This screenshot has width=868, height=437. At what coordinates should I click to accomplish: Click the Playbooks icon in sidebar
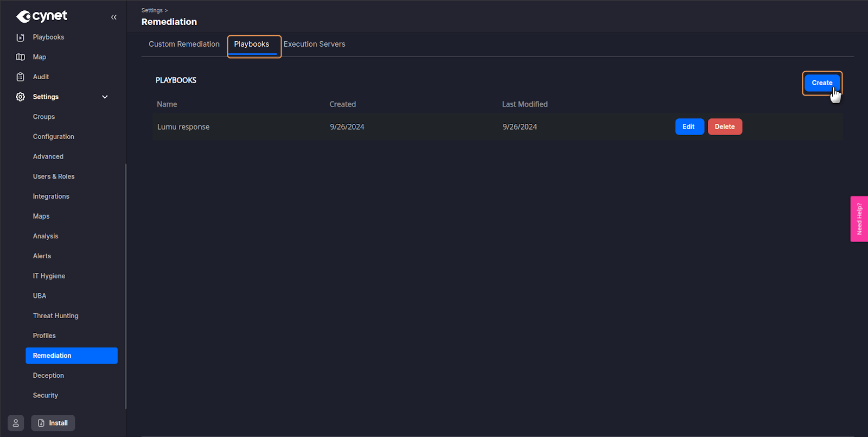coord(21,37)
